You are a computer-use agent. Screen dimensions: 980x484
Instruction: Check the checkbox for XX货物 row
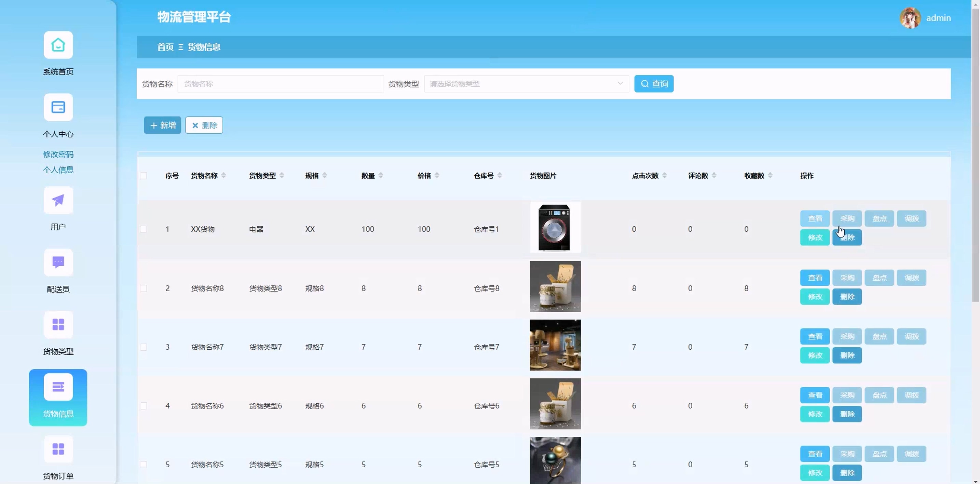pyautogui.click(x=144, y=229)
